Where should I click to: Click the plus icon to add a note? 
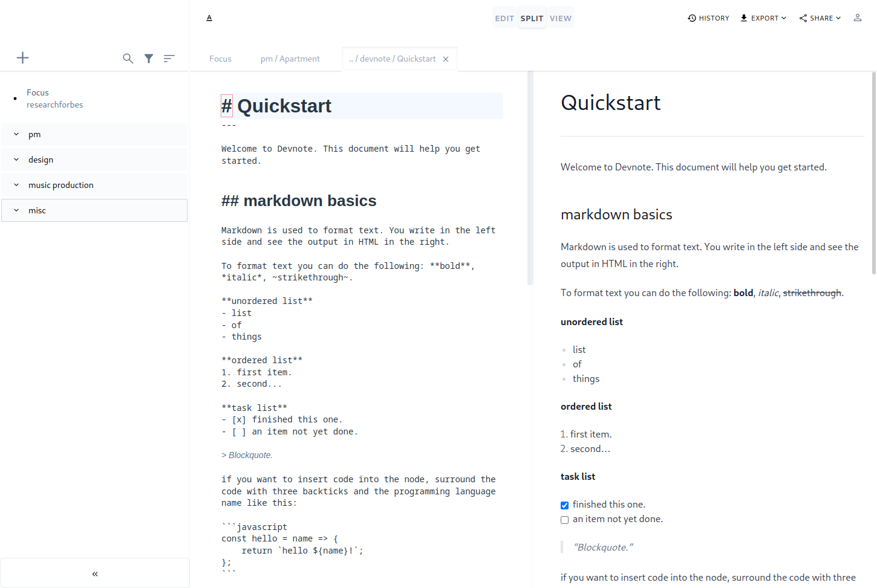tap(22, 58)
